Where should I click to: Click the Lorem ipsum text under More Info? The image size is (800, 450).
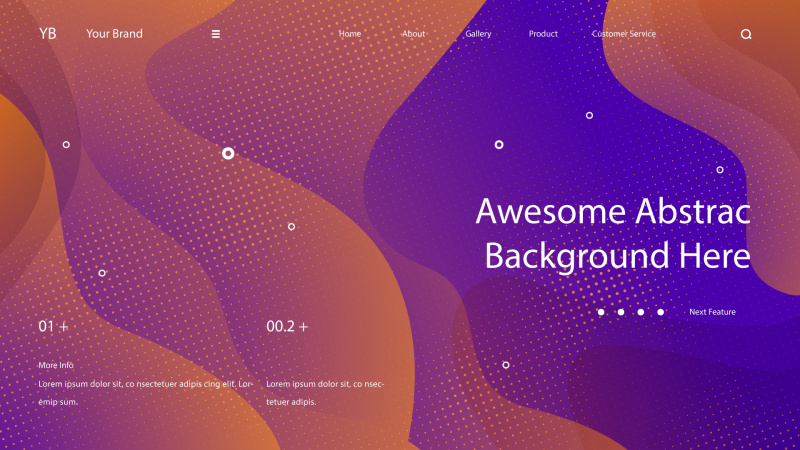click(146, 393)
